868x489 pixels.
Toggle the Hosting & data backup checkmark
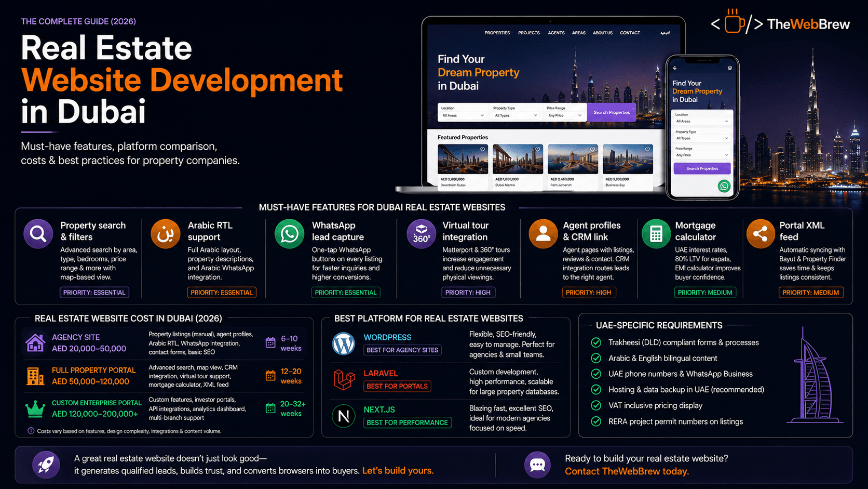[x=596, y=389]
